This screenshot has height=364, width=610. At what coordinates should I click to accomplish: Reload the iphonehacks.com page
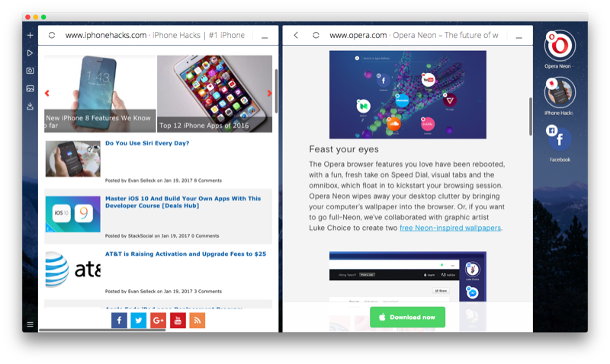coord(52,35)
